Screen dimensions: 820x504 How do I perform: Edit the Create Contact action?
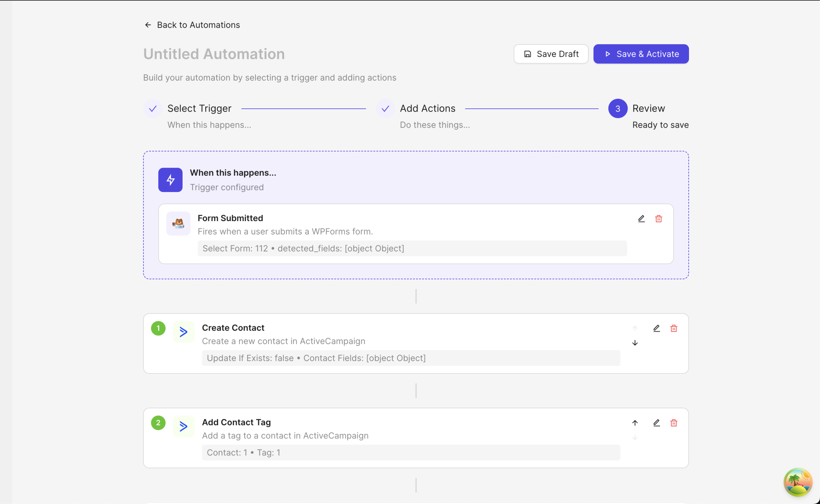point(656,328)
